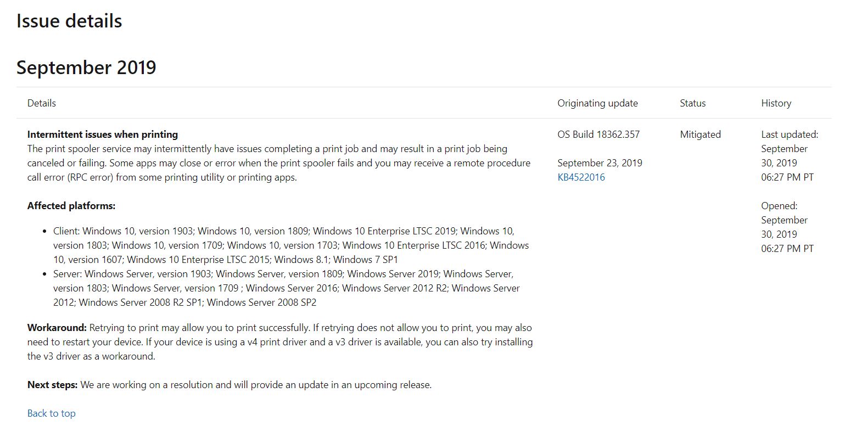Select the Originating update column header
Screen dimensions: 868x426
(x=597, y=103)
